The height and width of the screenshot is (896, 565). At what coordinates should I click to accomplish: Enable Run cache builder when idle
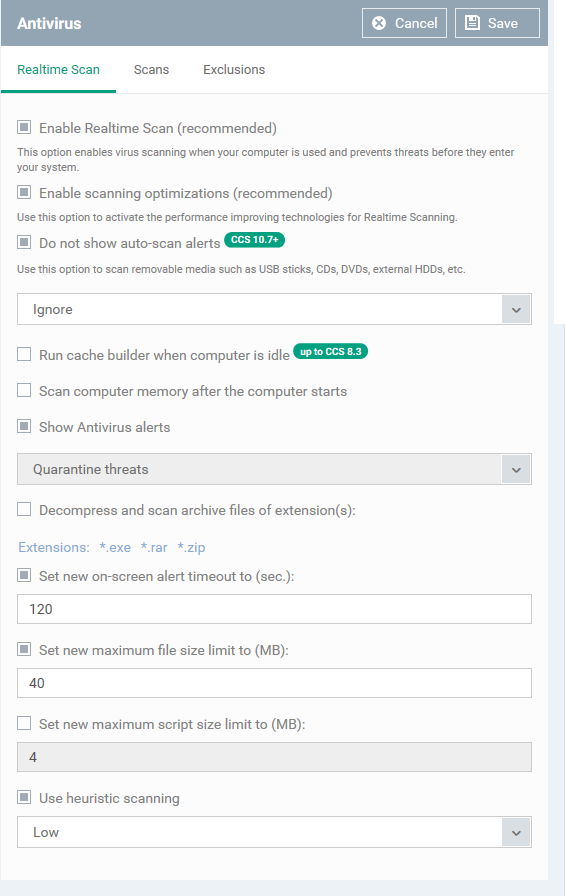(x=24, y=354)
